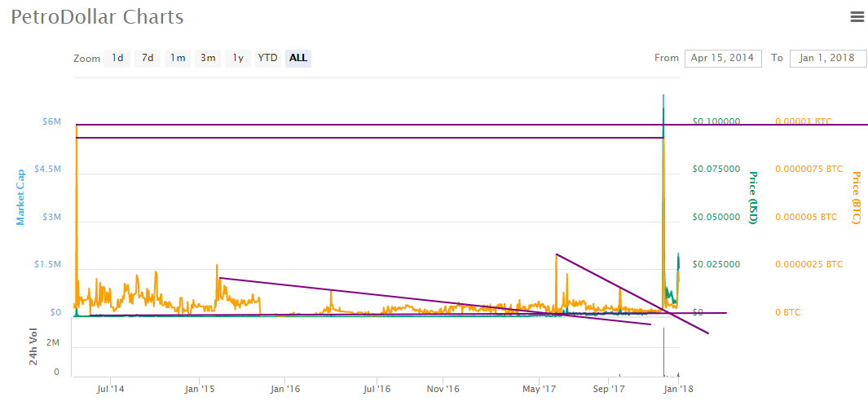Click the 2M volume axis label
The image size is (868, 410).
53,343
